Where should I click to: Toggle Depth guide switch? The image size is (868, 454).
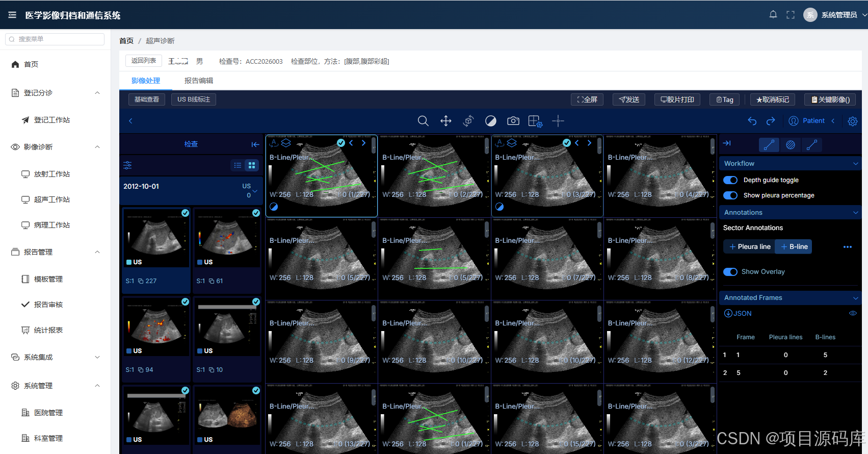[730, 180]
